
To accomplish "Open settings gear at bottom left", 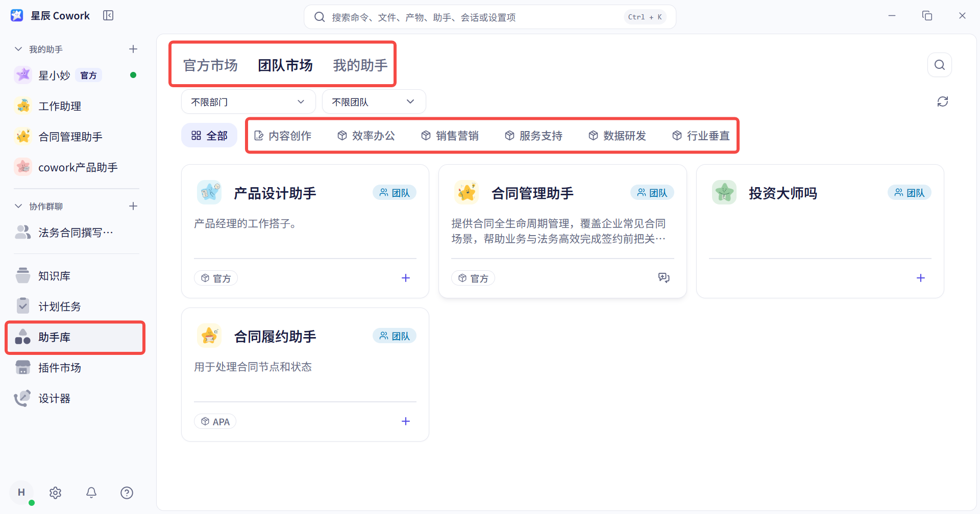I will pyautogui.click(x=56, y=493).
